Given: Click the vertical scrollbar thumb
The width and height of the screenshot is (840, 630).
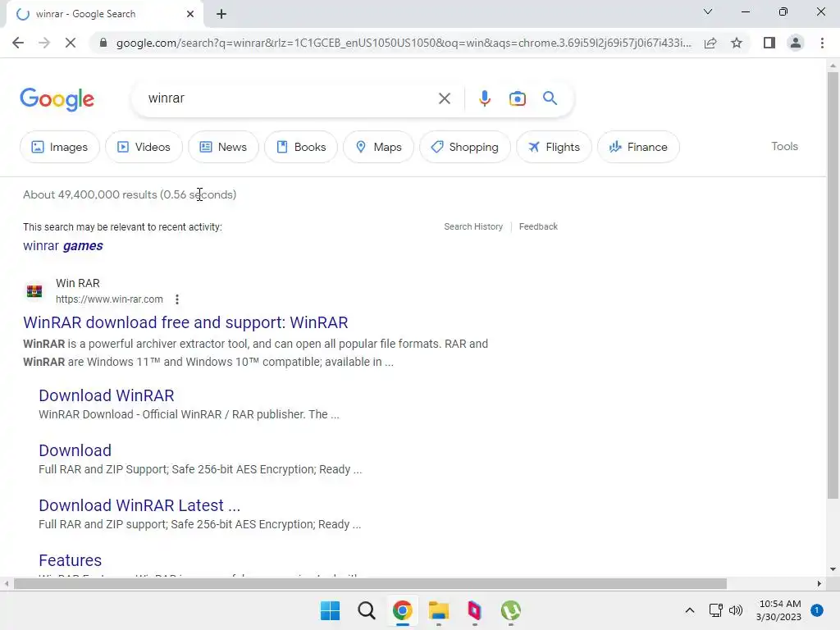Looking at the screenshot, I should pos(833,285).
